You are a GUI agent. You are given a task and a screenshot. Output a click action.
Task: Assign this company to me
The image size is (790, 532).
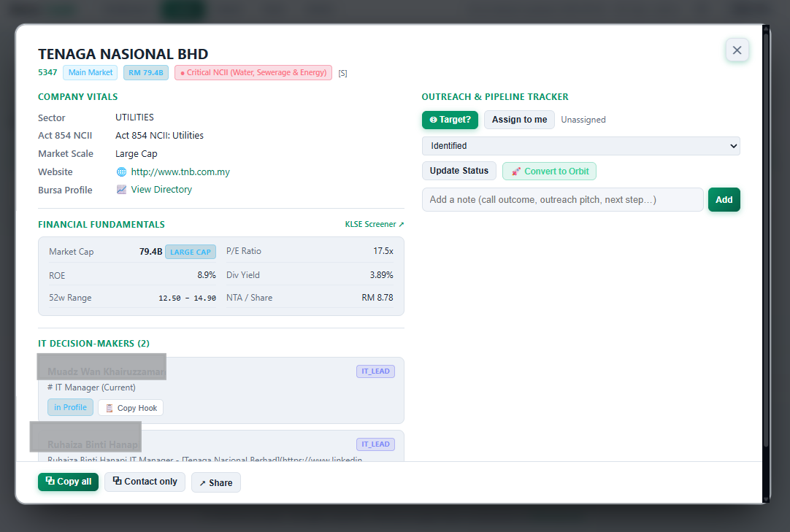pos(519,120)
